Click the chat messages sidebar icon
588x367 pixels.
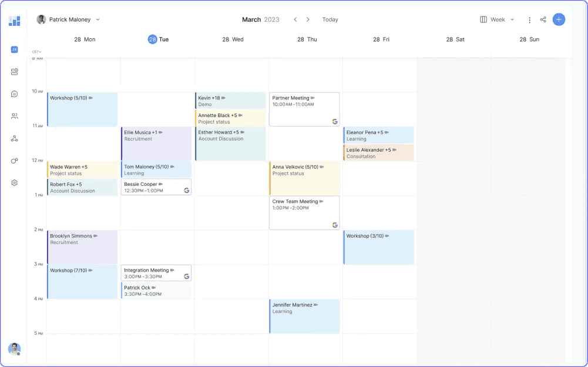click(x=14, y=94)
